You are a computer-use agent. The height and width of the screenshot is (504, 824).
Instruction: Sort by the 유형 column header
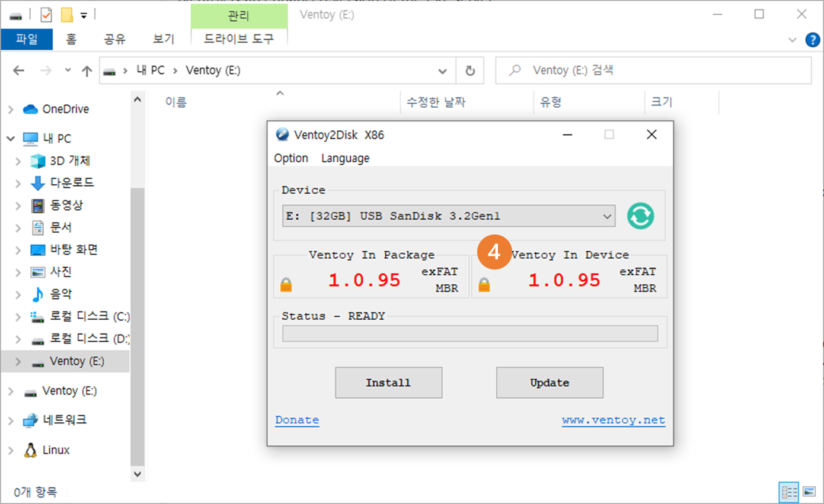(x=550, y=102)
